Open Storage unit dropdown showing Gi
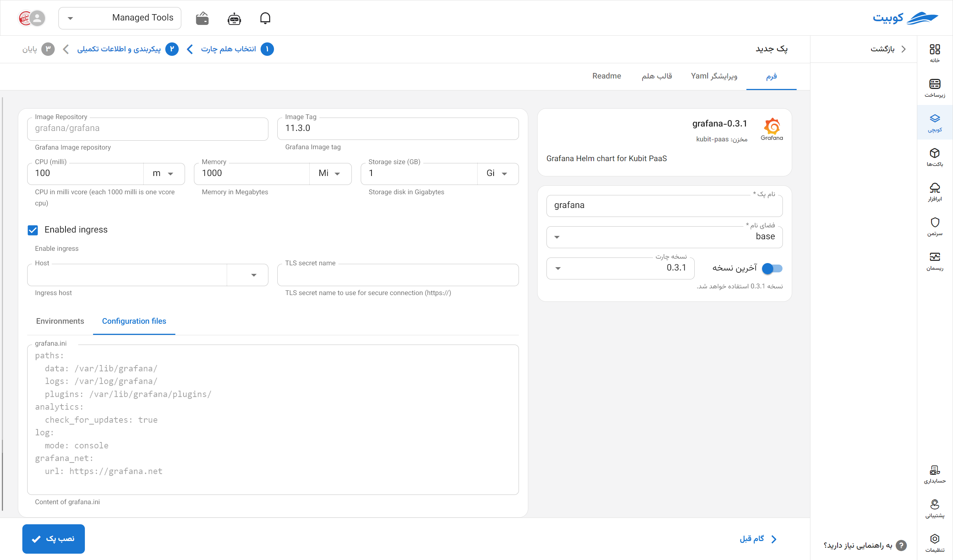The height and width of the screenshot is (560, 953). 498,173
